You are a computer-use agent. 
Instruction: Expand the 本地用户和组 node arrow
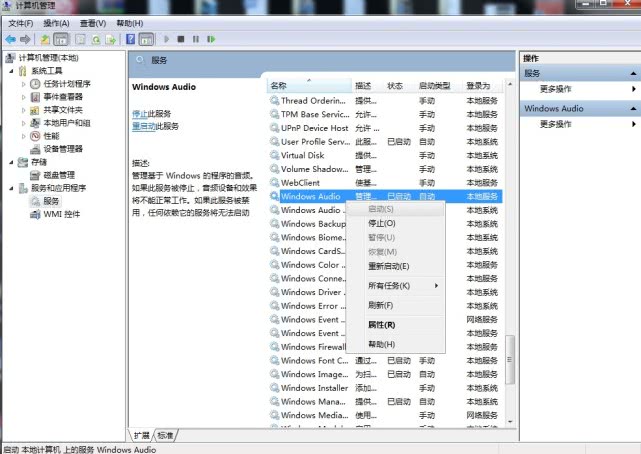point(23,123)
